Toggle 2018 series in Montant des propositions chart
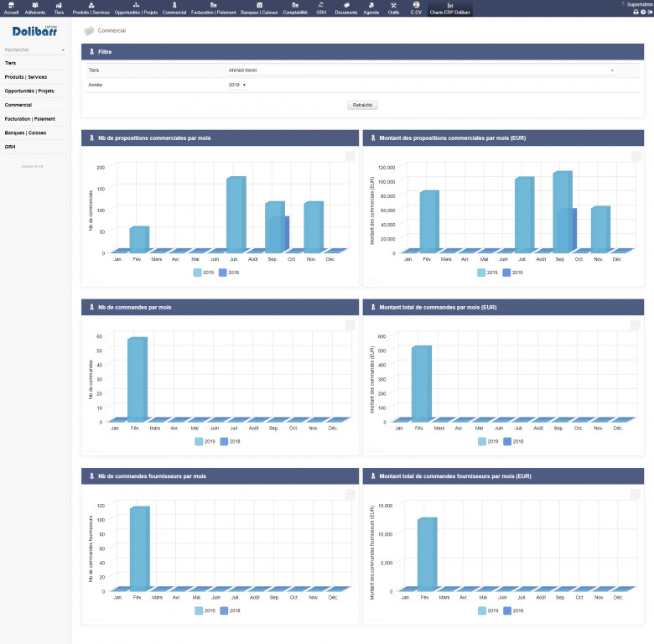Viewport: 654px width, 644px height. click(x=512, y=273)
